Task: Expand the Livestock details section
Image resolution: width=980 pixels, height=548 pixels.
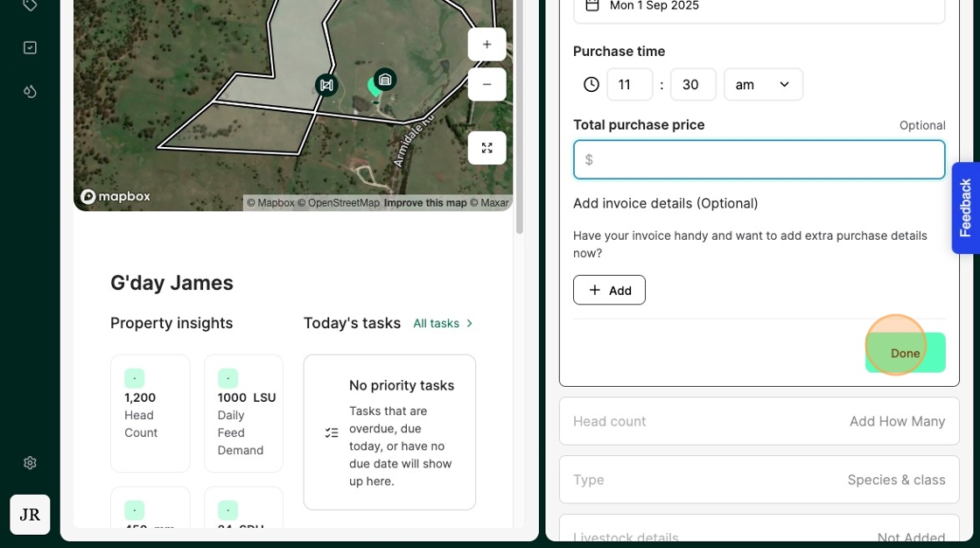Action: [x=759, y=529]
